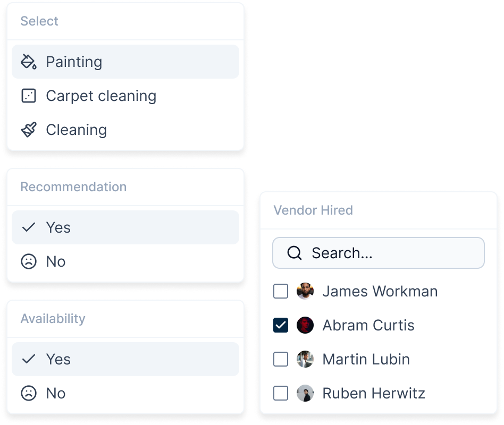
Task: Click the checkmark icon in Availability list
Action: (28, 359)
